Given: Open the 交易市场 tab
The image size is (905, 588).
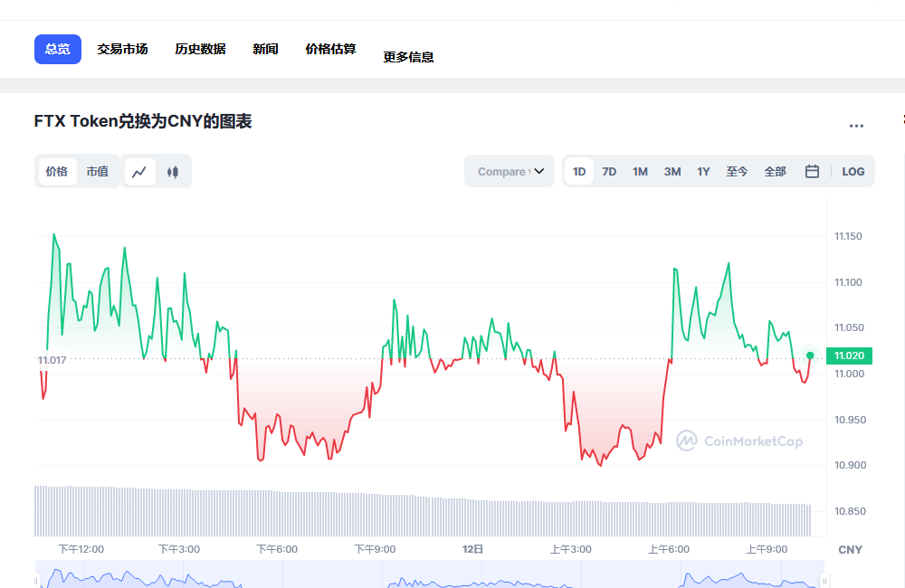Looking at the screenshot, I should [122, 49].
